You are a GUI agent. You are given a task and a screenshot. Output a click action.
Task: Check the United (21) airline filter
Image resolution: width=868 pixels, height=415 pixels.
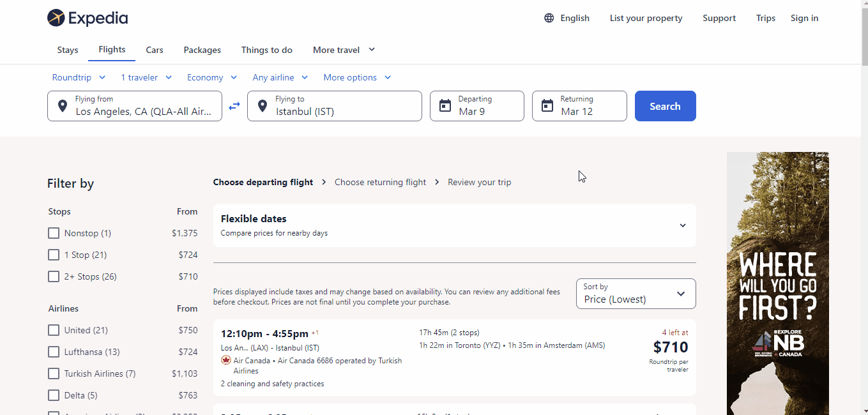[54, 330]
